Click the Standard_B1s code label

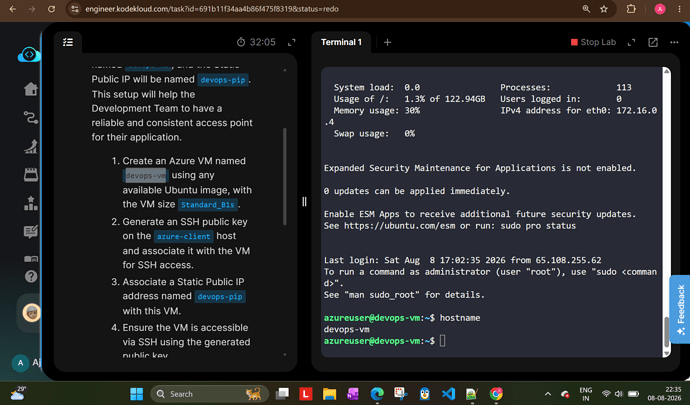[x=208, y=205]
